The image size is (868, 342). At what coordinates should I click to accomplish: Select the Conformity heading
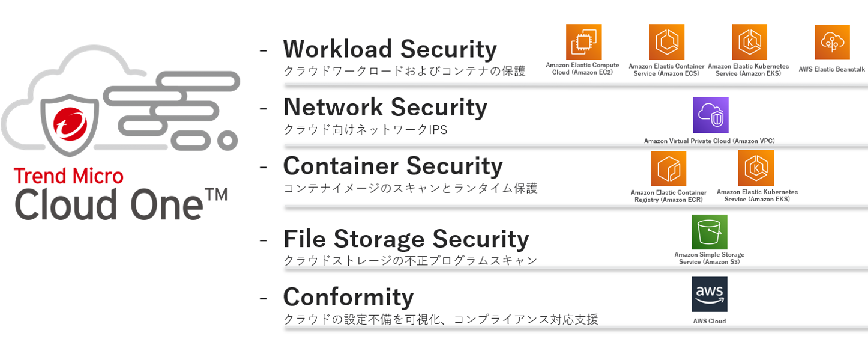(348, 296)
